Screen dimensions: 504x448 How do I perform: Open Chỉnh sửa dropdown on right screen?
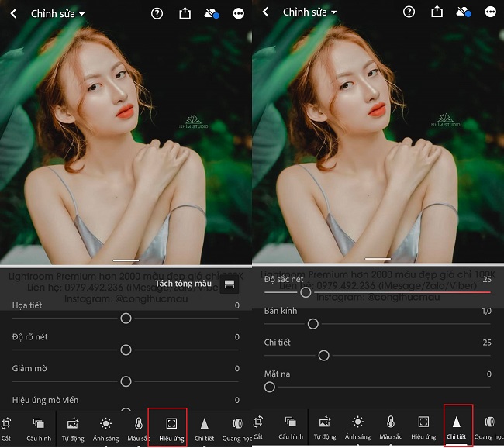310,12
